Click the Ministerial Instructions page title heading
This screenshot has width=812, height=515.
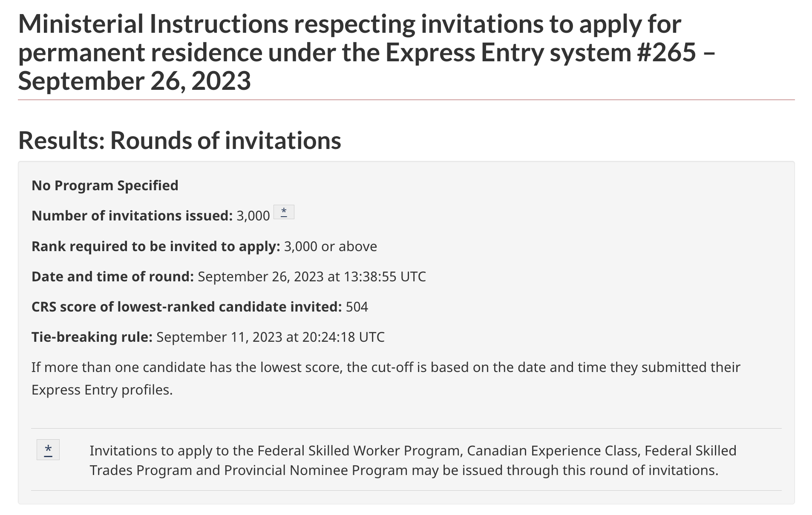pyautogui.click(x=366, y=52)
